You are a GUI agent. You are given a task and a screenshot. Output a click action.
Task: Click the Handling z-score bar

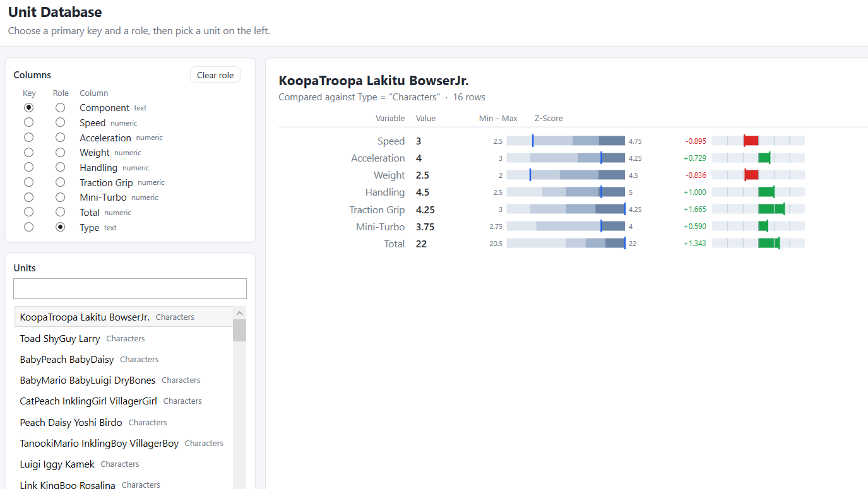758,192
